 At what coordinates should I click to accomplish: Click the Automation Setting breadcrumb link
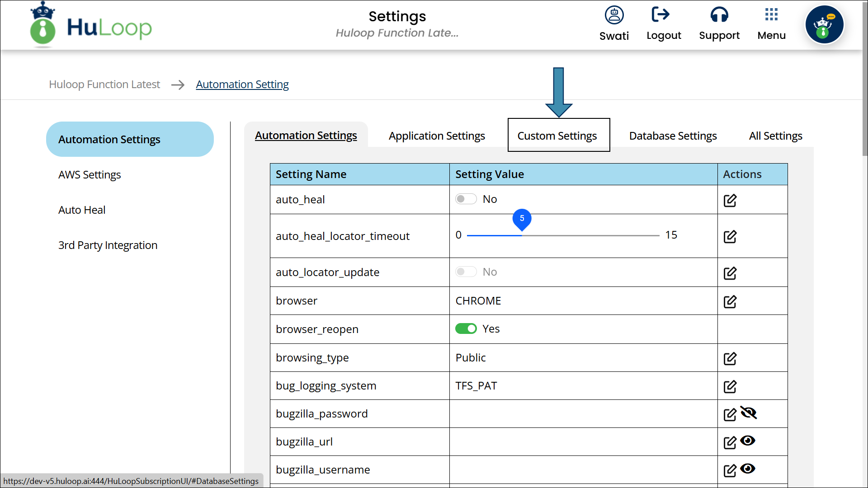[x=242, y=84]
